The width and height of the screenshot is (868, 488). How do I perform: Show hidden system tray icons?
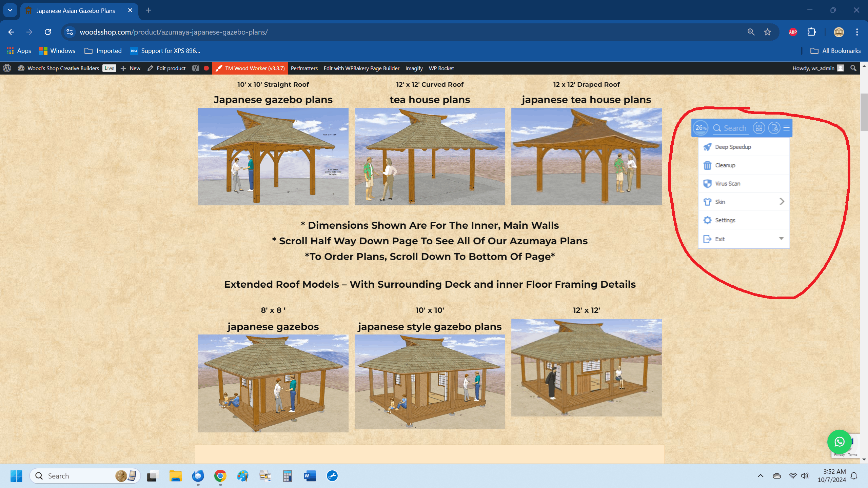tap(761, 476)
